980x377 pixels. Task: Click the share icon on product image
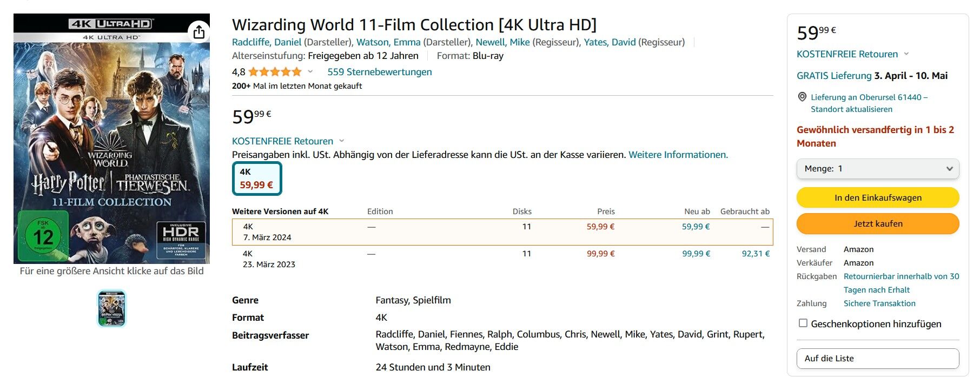point(199,32)
